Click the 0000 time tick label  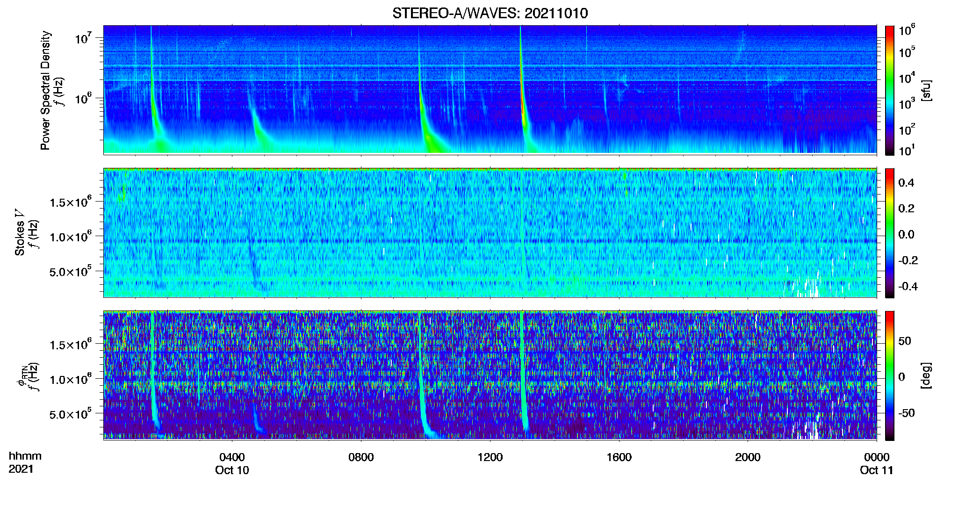coord(877,457)
